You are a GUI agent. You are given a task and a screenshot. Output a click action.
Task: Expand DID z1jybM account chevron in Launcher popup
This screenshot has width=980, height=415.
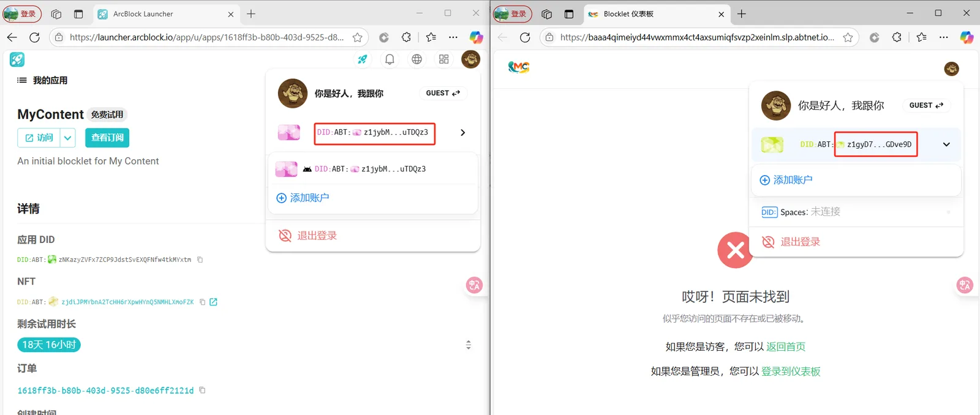click(x=462, y=132)
